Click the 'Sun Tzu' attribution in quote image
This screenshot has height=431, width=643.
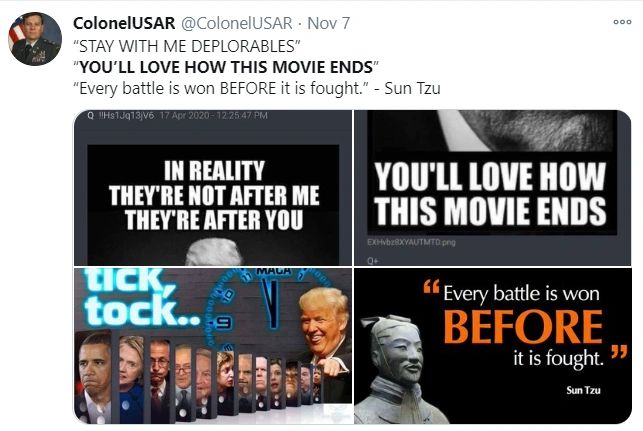583,390
